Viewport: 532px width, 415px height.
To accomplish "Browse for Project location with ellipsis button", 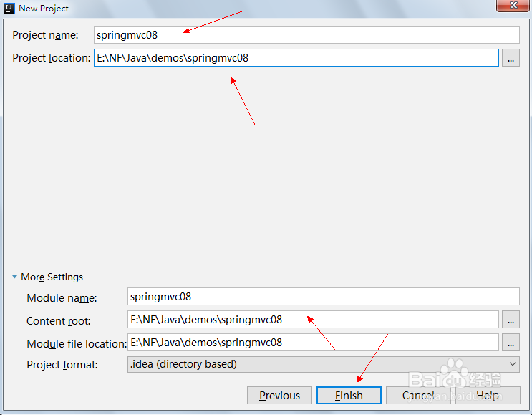I will 511,58.
